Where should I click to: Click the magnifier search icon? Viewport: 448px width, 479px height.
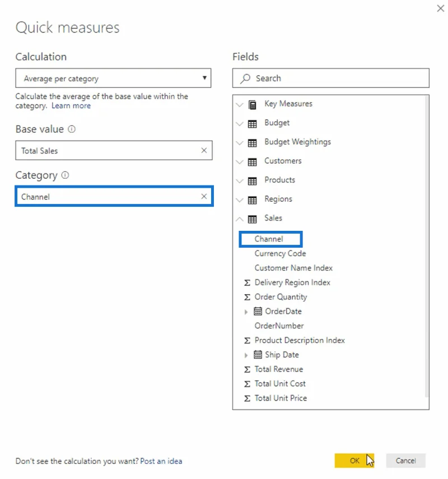(x=245, y=78)
